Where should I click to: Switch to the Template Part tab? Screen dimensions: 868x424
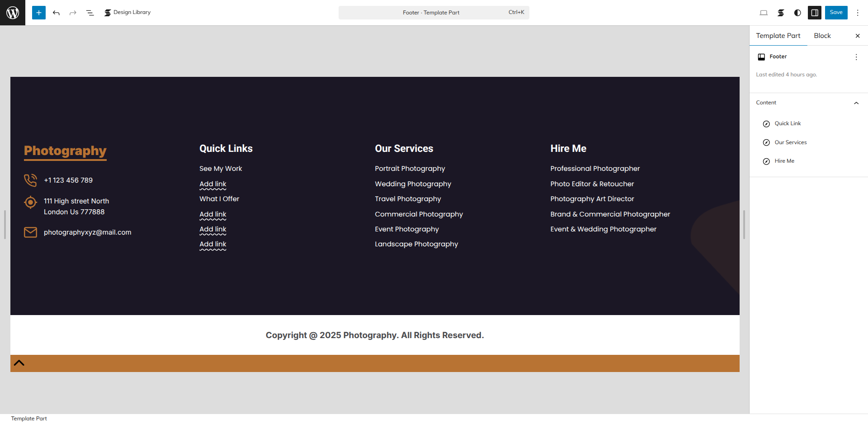778,36
